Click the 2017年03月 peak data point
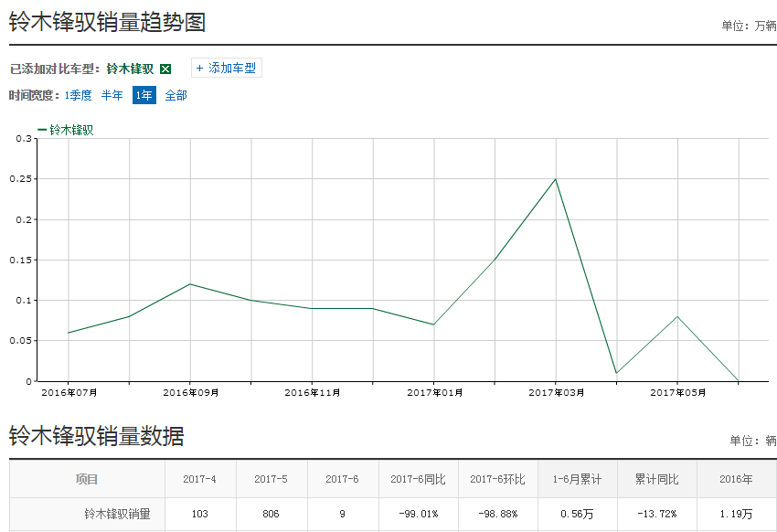777x532 pixels. point(556,179)
